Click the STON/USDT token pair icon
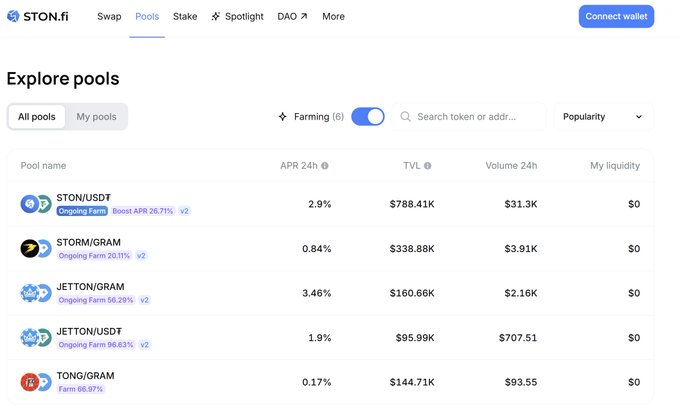This screenshot has width=680, height=416. (36, 204)
